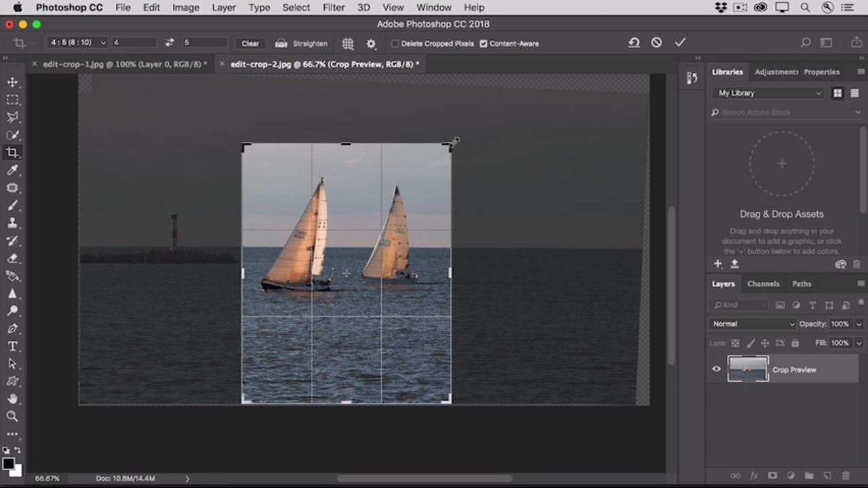Click the Clear button

point(250,43)
